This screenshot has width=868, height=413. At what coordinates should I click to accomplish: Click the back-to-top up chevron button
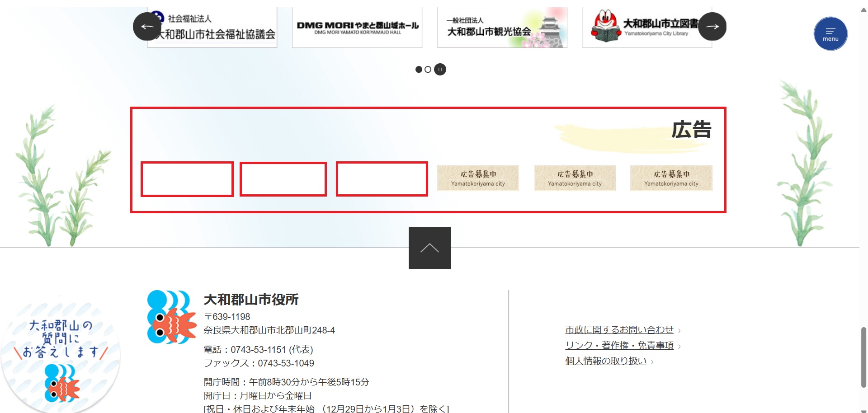429,248
